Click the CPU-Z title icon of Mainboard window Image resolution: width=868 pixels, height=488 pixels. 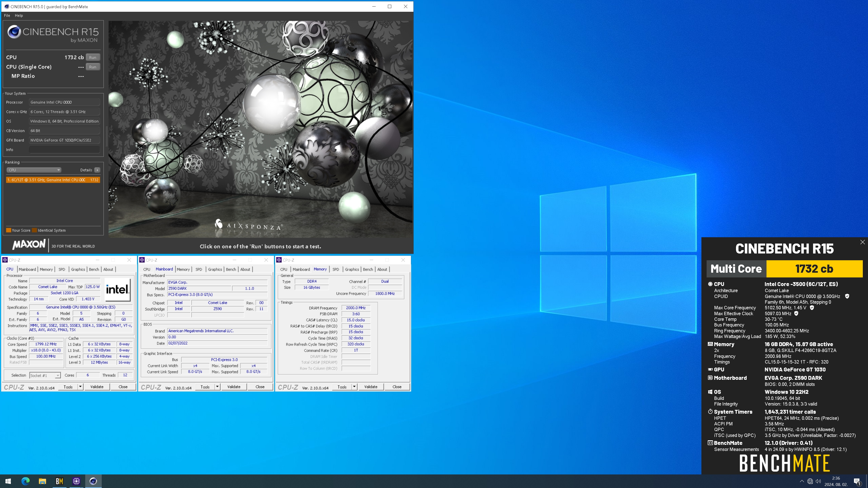[142, 260]
